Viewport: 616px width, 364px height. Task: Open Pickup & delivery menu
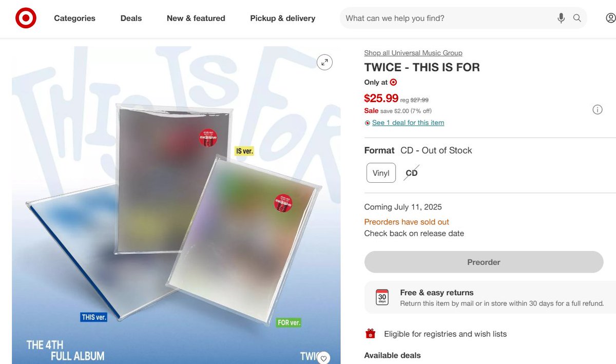pyautogui.click(x=283, y=18)
